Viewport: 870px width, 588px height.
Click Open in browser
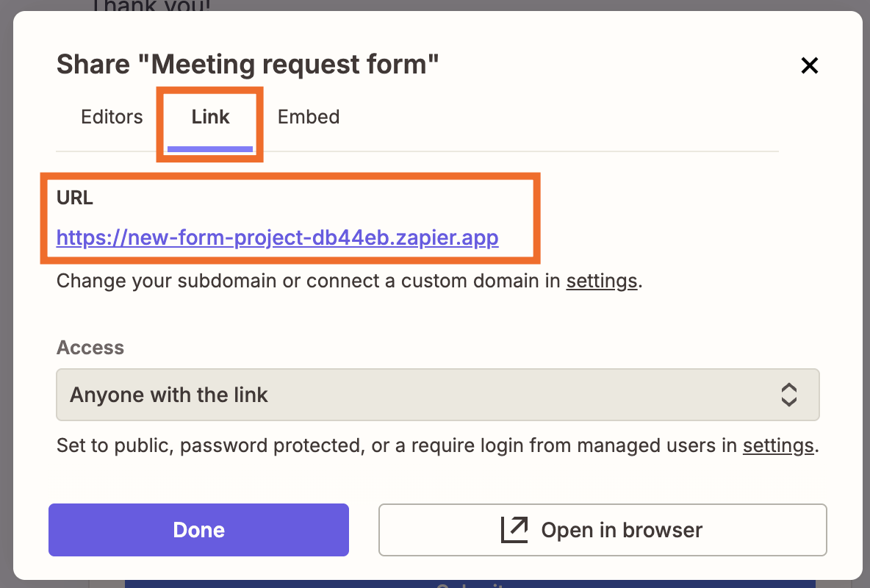603,529
